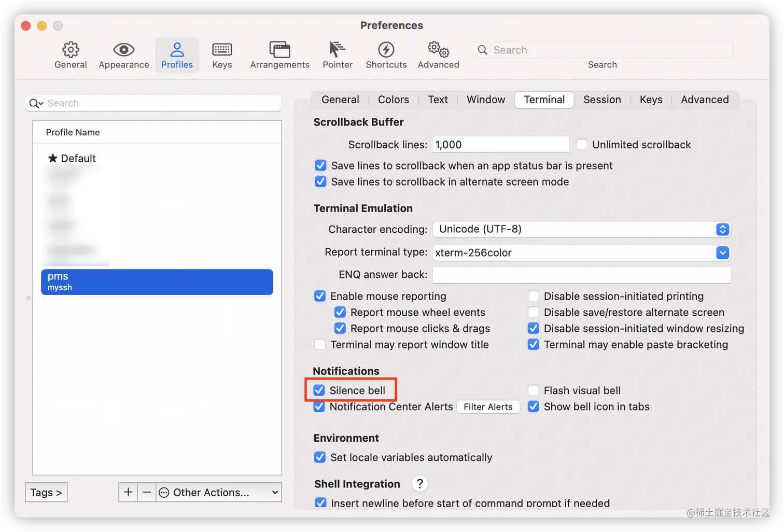Expand Report terminal type combo box arrow
784x532 pixels.
722,253
